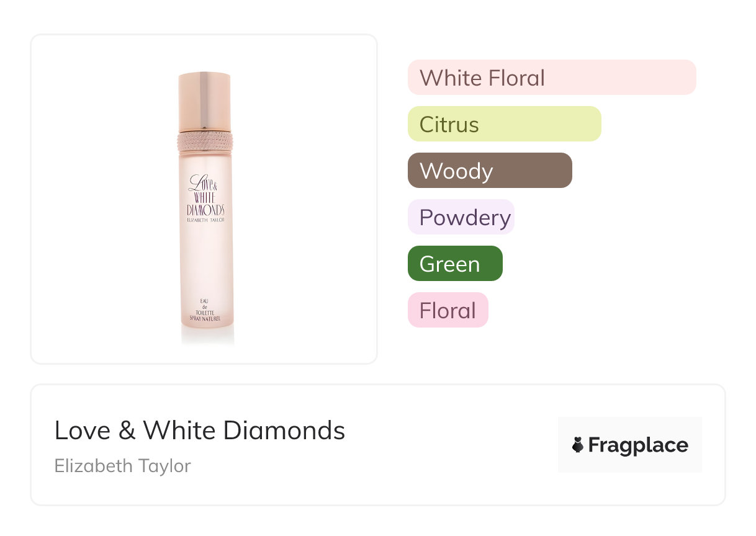
Task: Select the Citrus accord bar
Action: point(504,124)
